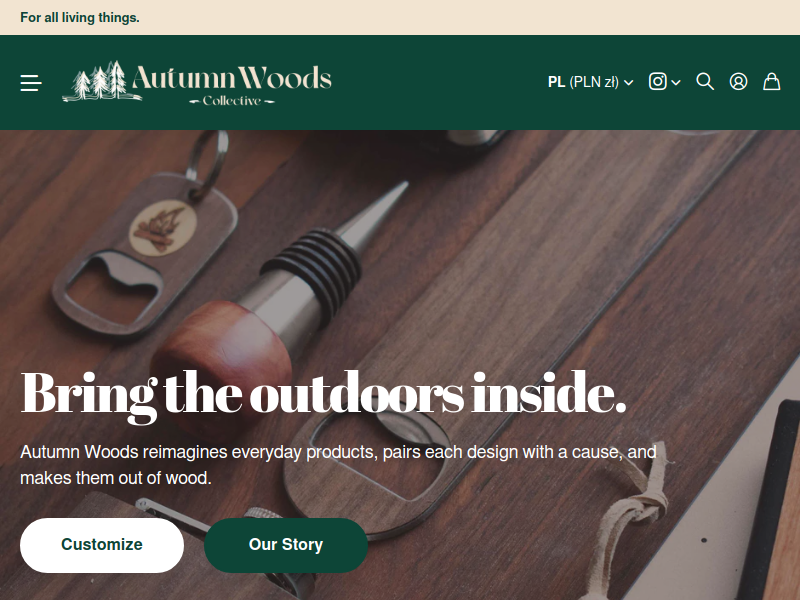Image resolution: width=800 pixels, height=600 pixels.
Task: Open the account profile icon
Action: [x=738, y=82]
